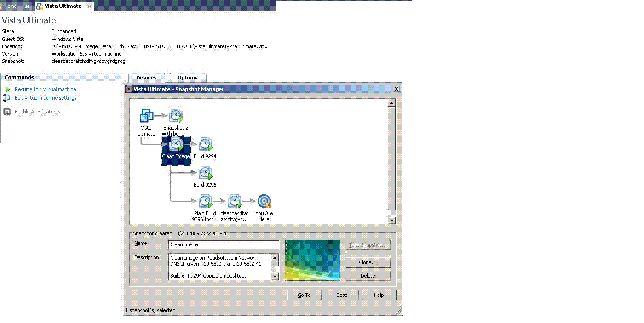
Task: Select the Build 9296 snapshot icon
Action: point(205,173)
